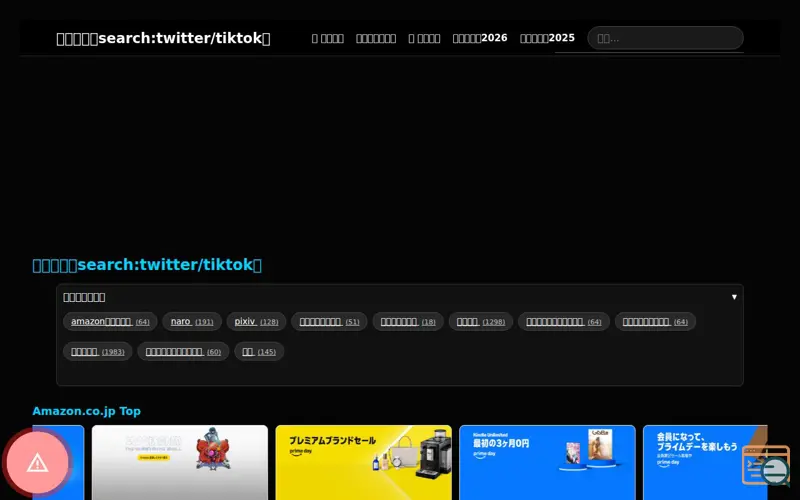Open the yellow プレミアムブランドセール banner
The image size is (800, 500).
click(x=363, y=462)
